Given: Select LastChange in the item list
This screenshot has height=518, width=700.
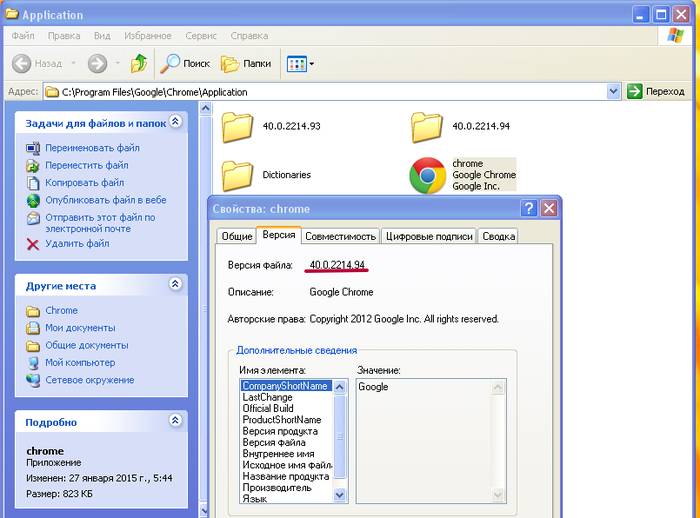Looking at the screenshot, I should 286,397.
